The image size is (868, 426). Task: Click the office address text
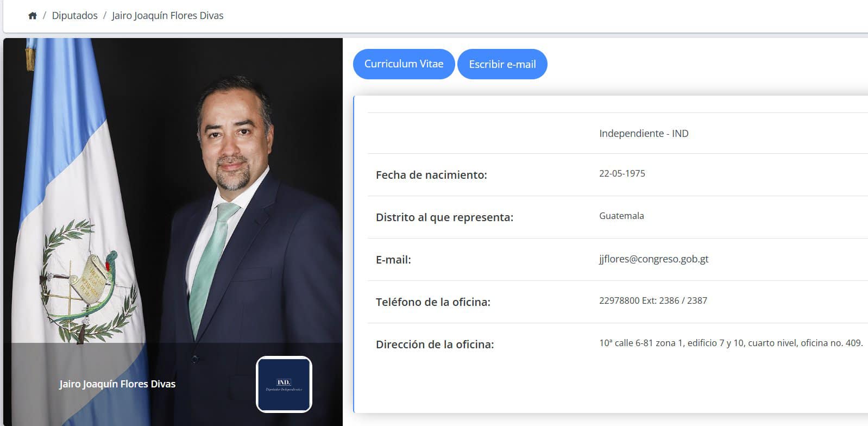(x=731, y=343)
